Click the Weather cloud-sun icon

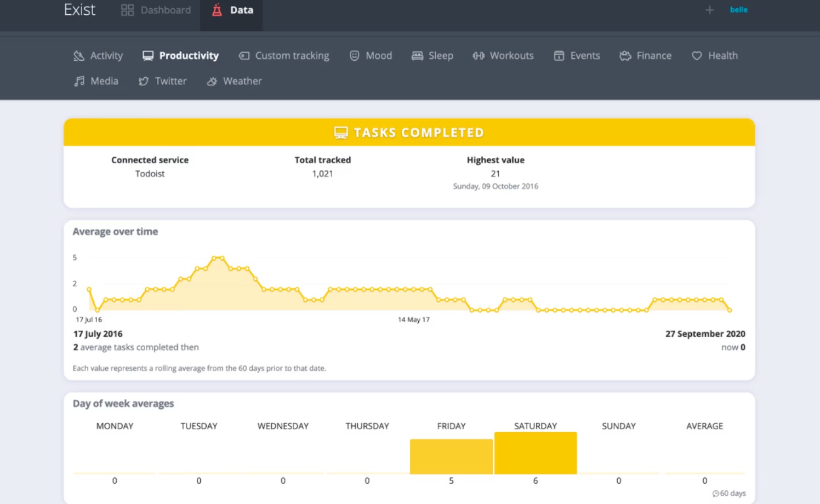(x=212, y=81)
